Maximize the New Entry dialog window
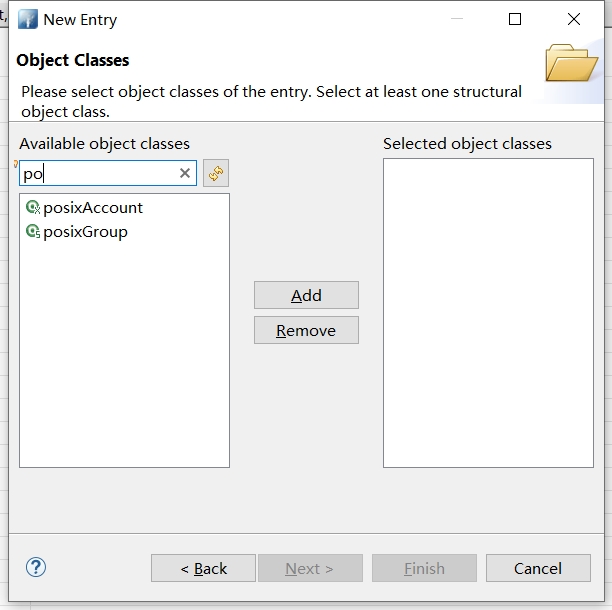 coord(515,20)
